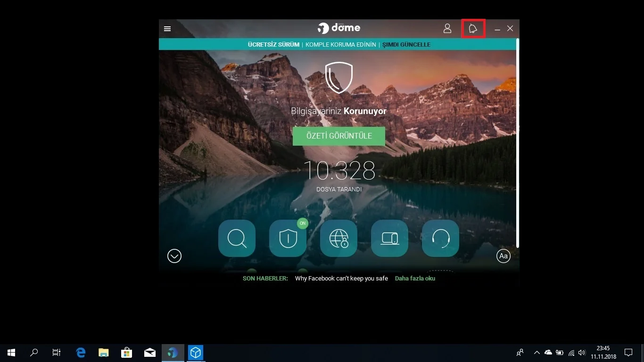Screen dimensions: 644x362
Task: Expand more tiles with down chevron
Action: [x=174, y=256]
